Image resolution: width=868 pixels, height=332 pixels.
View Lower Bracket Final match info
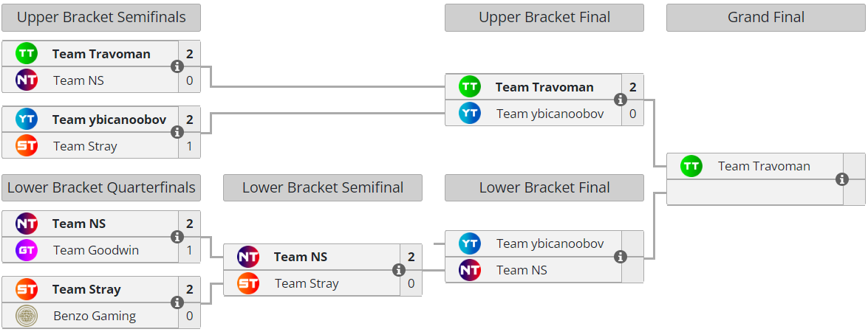(x=621, y=257)
